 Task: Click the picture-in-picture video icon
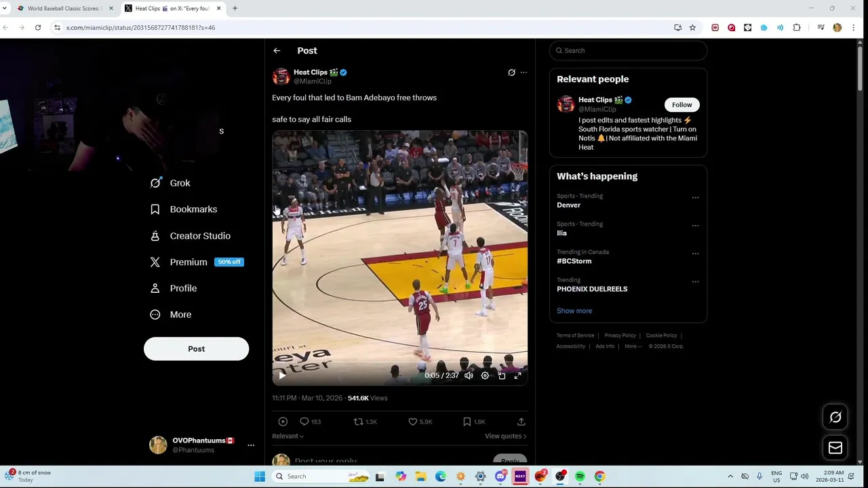click(502, 375)
